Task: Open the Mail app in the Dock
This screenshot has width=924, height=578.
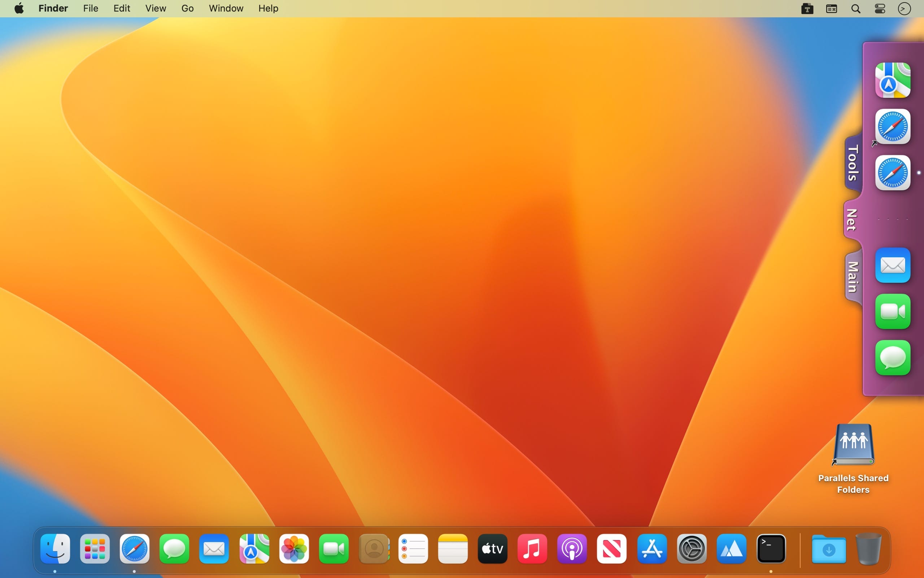Action: (214, 549)
